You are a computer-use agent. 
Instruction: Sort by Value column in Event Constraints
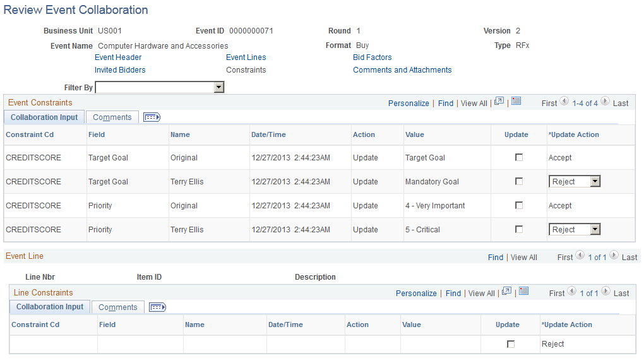(x=414, y=134)
